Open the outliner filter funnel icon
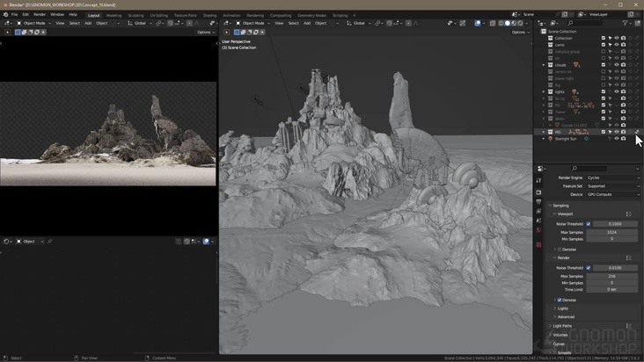This screenshot has height=362, width=644. pos(625,24)
